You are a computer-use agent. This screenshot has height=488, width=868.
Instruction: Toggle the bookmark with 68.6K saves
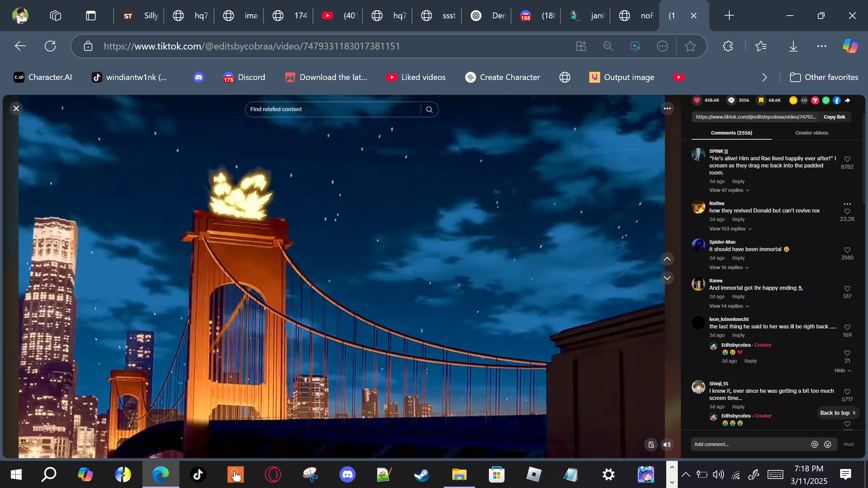tap(761, 100)
